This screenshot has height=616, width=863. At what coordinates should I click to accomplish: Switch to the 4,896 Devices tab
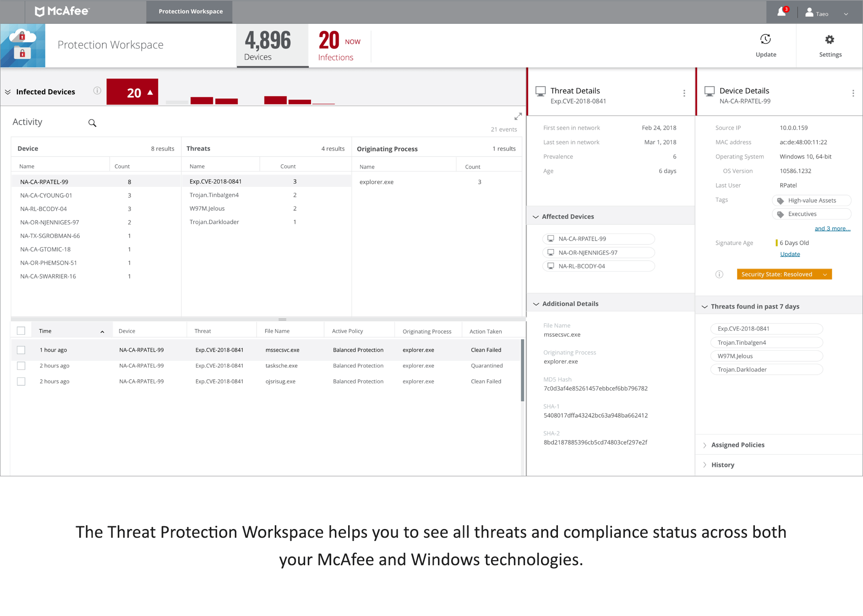(x=273, y=45)
